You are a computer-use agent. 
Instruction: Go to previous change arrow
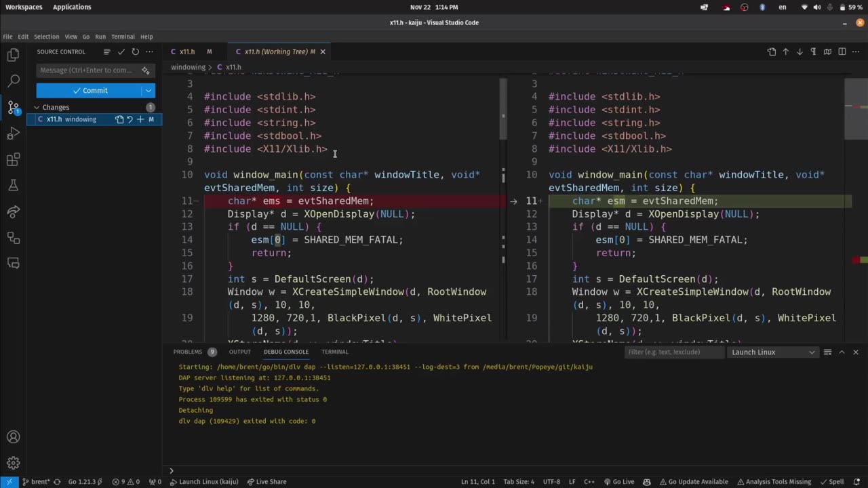(786, 52)
